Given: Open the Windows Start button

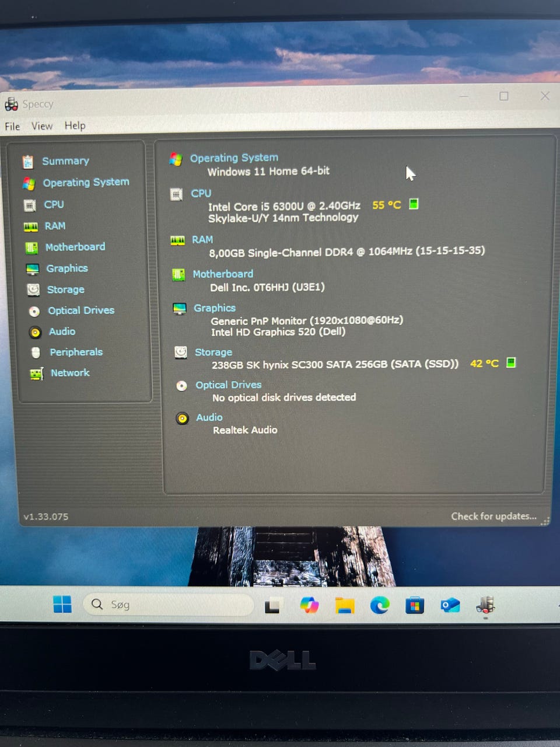Looking at the screenshot, I should (62, 604).
